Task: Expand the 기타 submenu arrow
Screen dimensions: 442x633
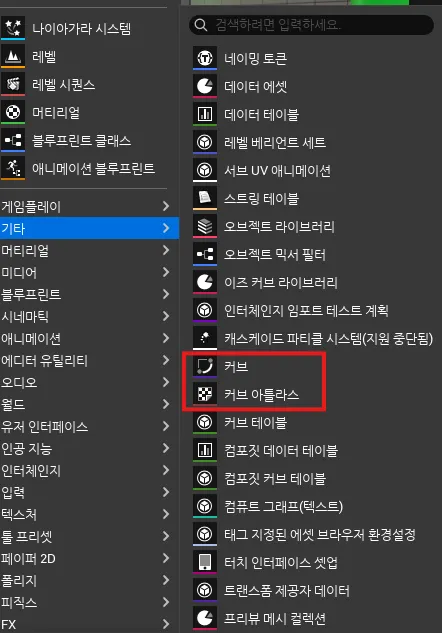Action: coord(166,228)
